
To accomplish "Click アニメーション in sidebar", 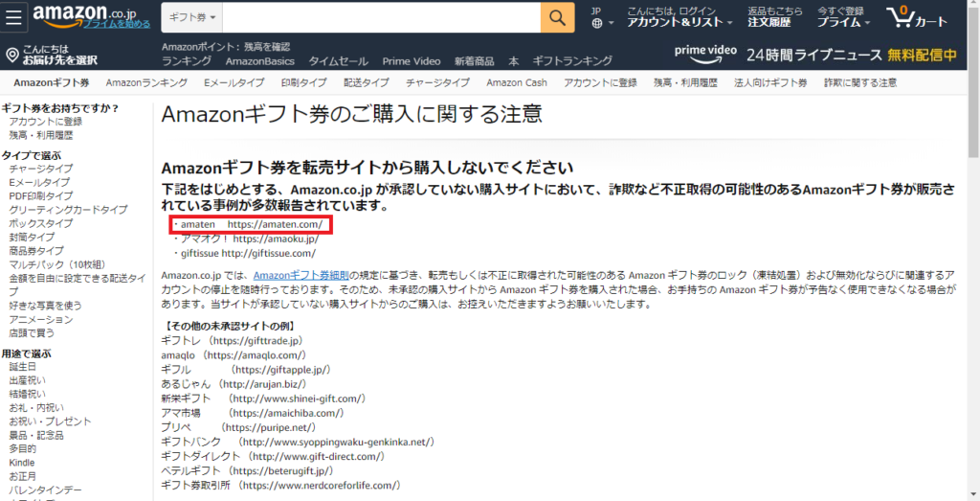I will [40, 320].
